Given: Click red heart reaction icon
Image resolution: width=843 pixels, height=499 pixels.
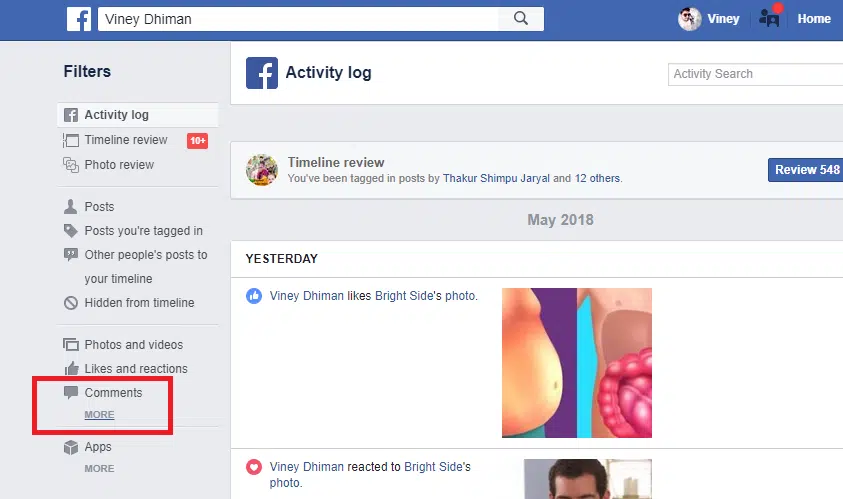Looking at the screenshot, I should (254, 467).
